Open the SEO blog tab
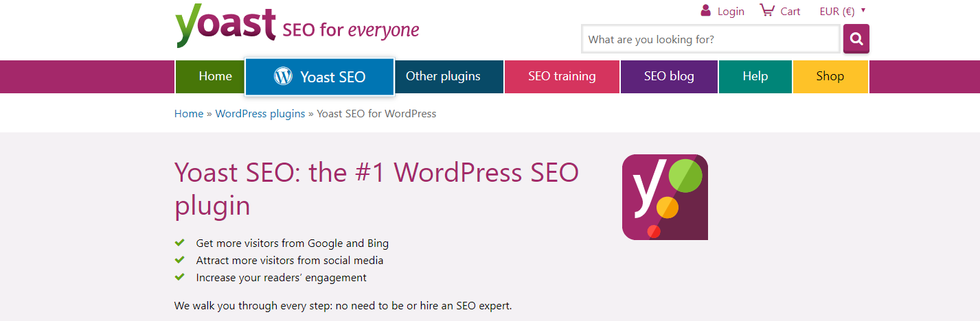980x321 pixels. (x=669, y=76)
